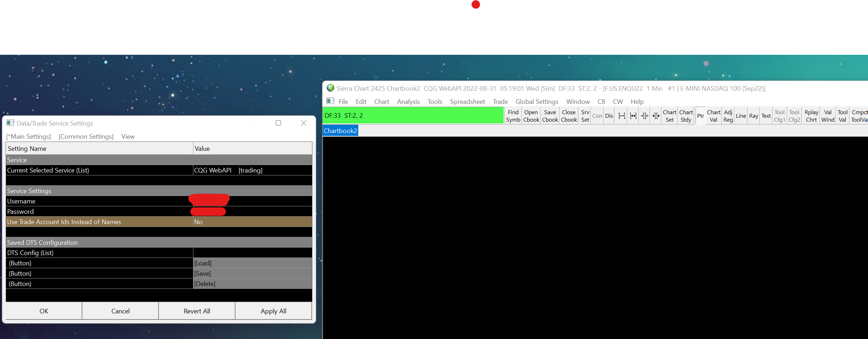Open the Edit menu
This screenshot has width=868, height=339.
tap(361, 102)
